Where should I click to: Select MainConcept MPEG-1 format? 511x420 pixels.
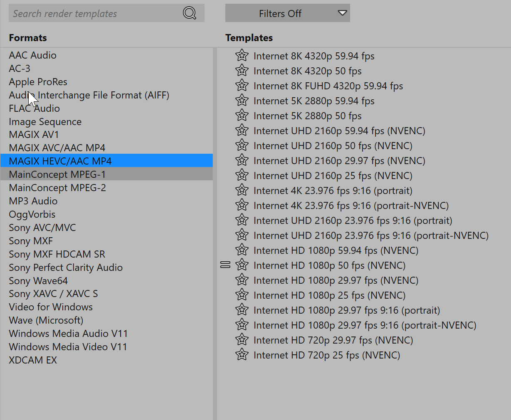(57, 174)
